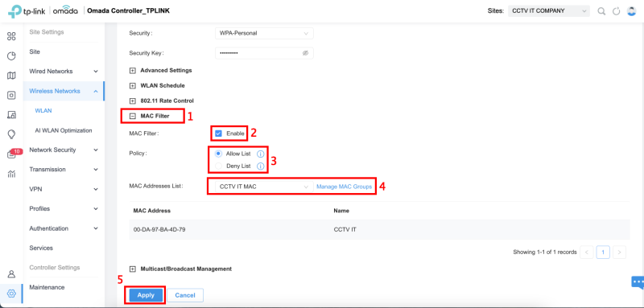Open the MAC Addresses List dropdown
Image resolution: width=644 pixels, height=308 pixels.
(x=264, y=187)
